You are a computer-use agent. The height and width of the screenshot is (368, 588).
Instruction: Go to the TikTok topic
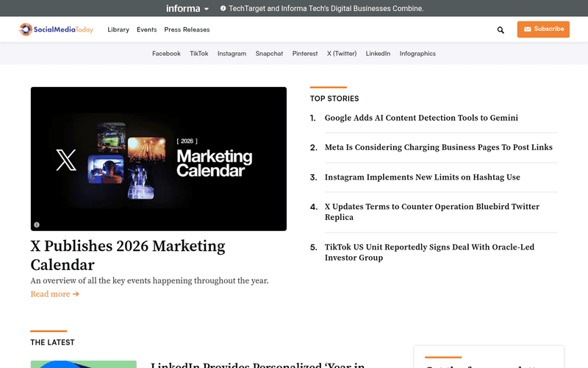pos(198,53)
